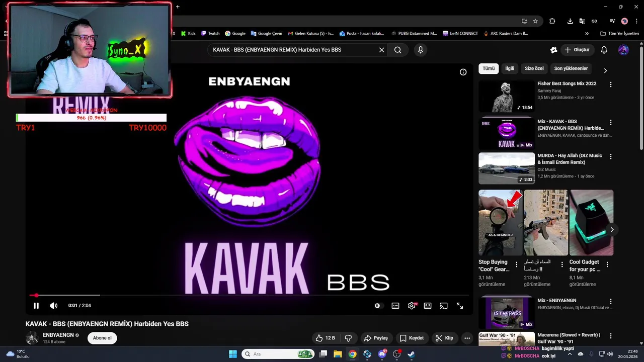Screen dimensions: 644x362
Task: Open Chrome media control icon
Action: 612,21
